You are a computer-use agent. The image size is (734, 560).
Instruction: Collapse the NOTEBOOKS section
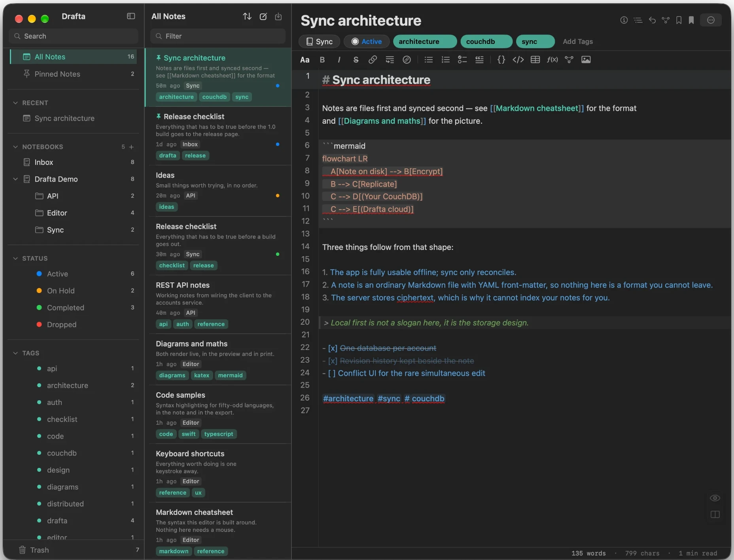15,147
